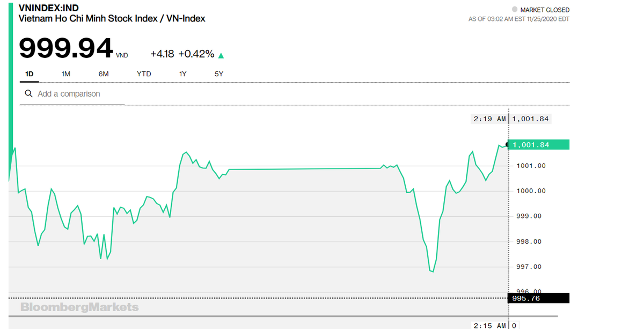Viewport: 644px width, 329px height.
Task: Click the VNINDEX:IND ticker title
Action: [48, 8]
